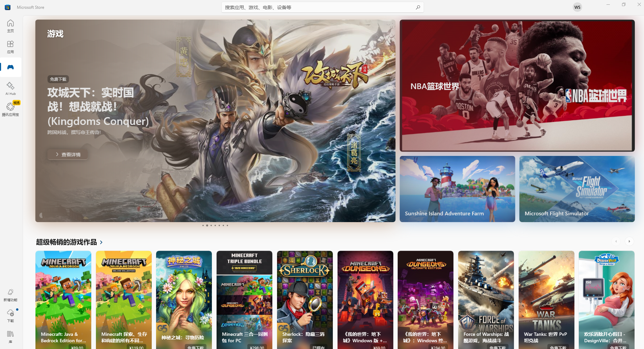Screen dimensions: 644x349
Task: Open 腾讯应用宝 sidebar icon
Action: (10, 109)
